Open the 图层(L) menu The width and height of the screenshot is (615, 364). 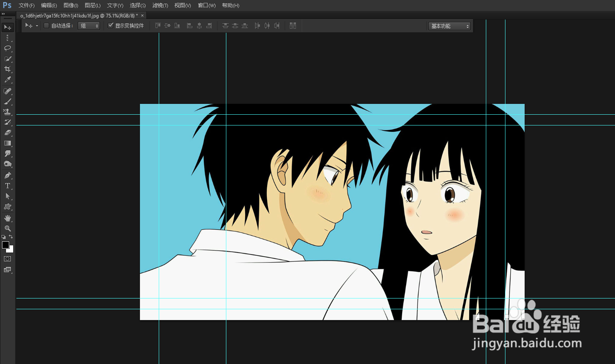pyautogui.click(x=92, y=5)
